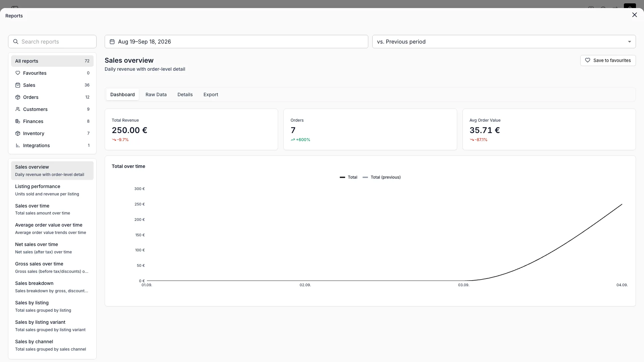Open Gross sales over time report
Screen dimensions: 644x362
point(52,267)
